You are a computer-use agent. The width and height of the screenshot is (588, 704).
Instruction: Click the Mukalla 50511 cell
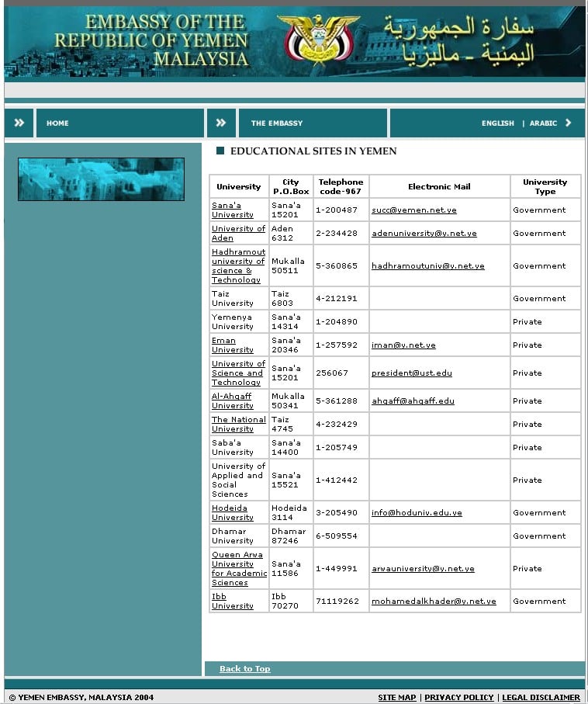point(291,265)
